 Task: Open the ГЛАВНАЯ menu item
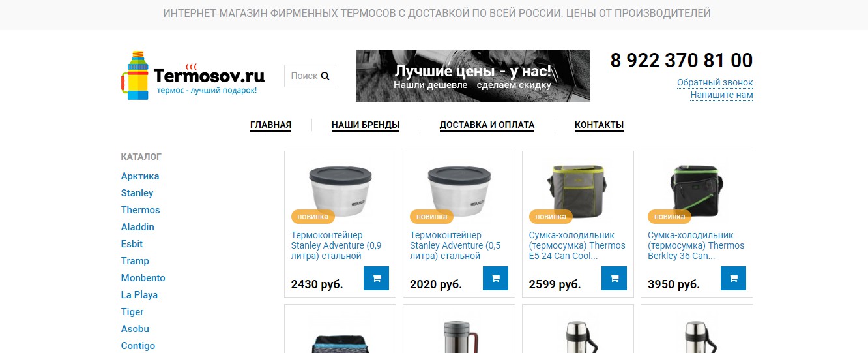pyautogui.click(x=270, y=125)
